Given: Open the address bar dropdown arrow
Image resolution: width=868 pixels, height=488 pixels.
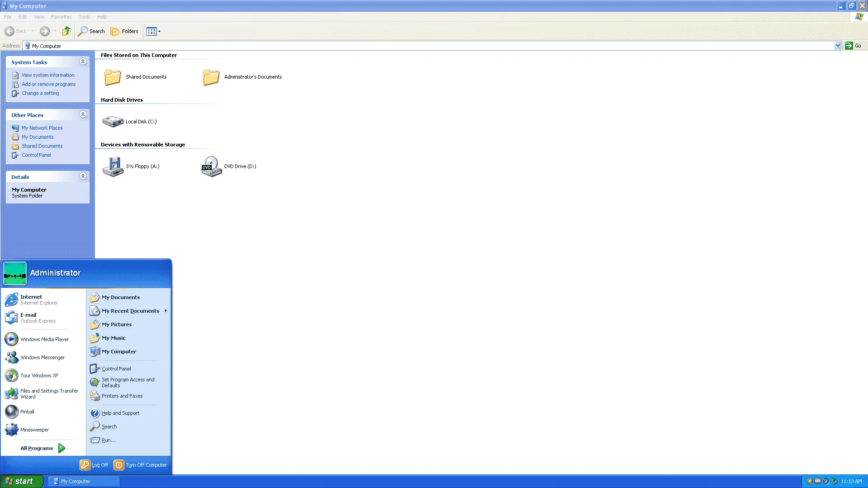Looking at the screenshot, I should coord(838,46).
